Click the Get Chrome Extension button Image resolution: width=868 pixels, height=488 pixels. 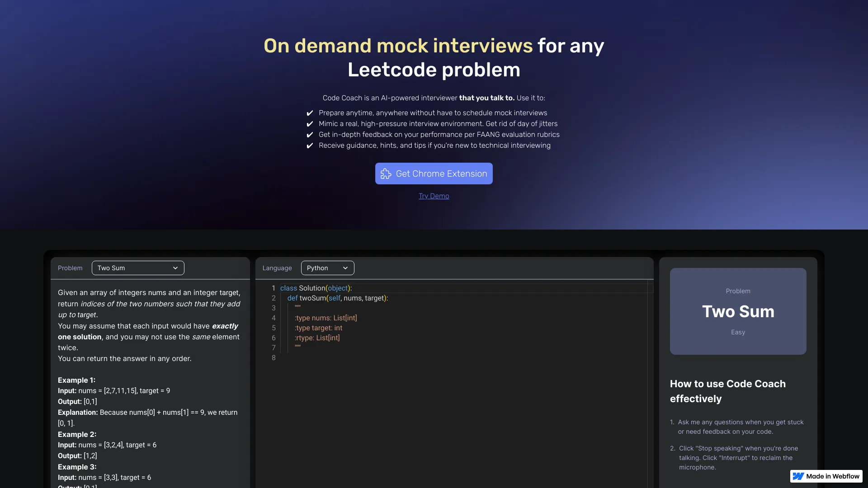click(x=434, y=174)
